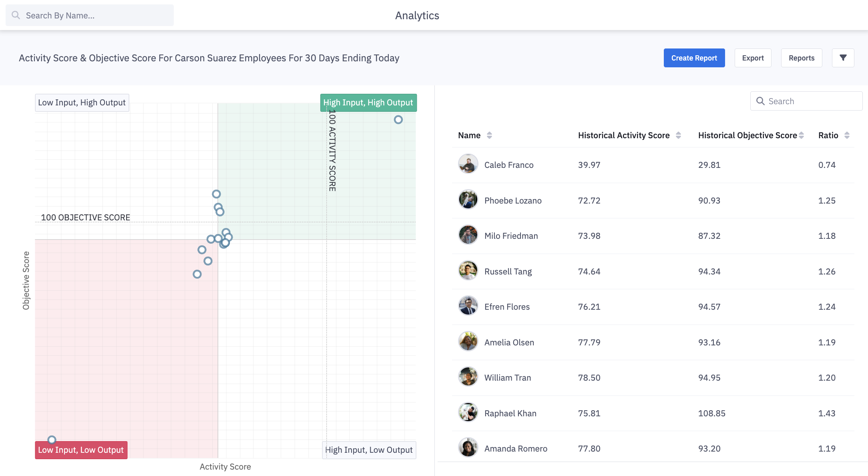Viewport: 868px width, 476px height.
Task: Click the magnifier icon in table search
Action: click(x=760, y=101)
